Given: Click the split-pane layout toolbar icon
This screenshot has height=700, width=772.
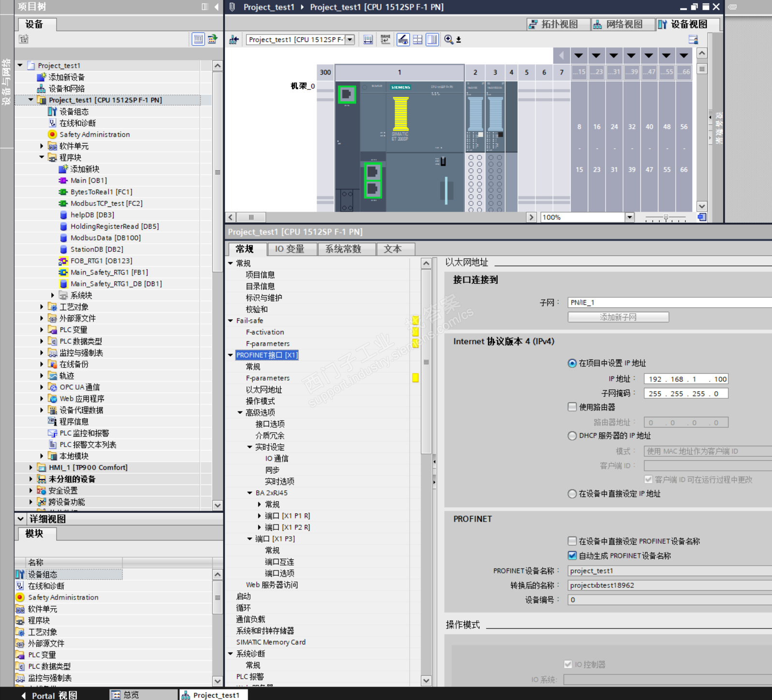Looking at the screenshot, I should pos(432,40).
